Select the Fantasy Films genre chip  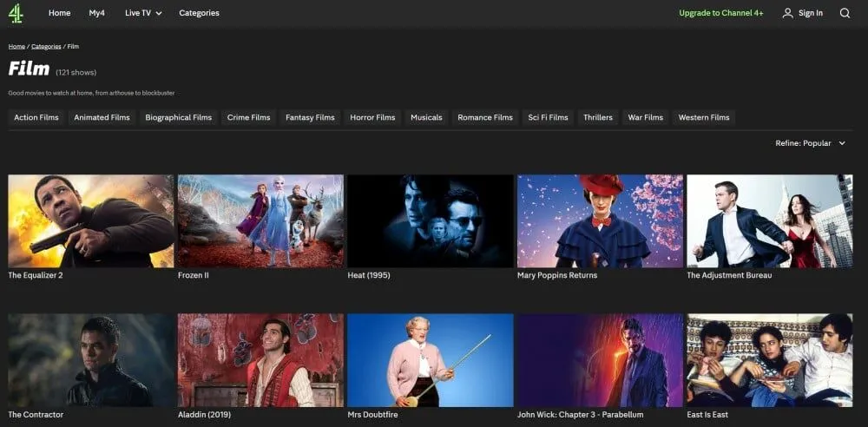click(310, 117)
